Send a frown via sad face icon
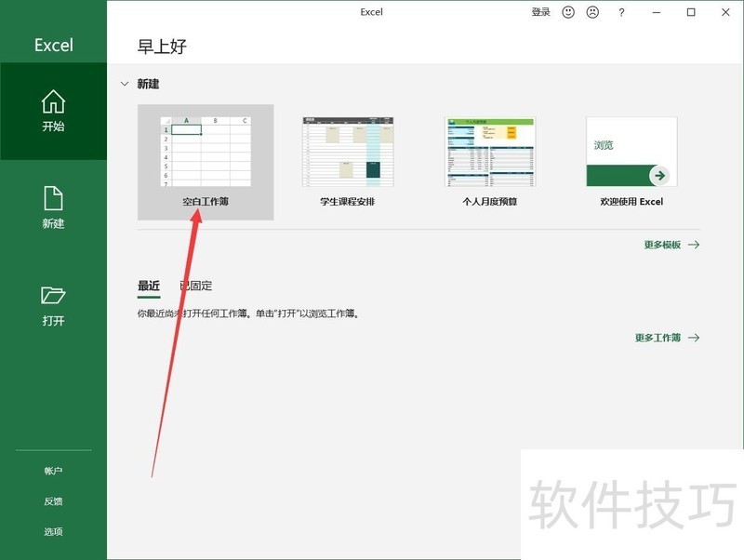This screenshot has width=744, height=560. tap(592, 12)
